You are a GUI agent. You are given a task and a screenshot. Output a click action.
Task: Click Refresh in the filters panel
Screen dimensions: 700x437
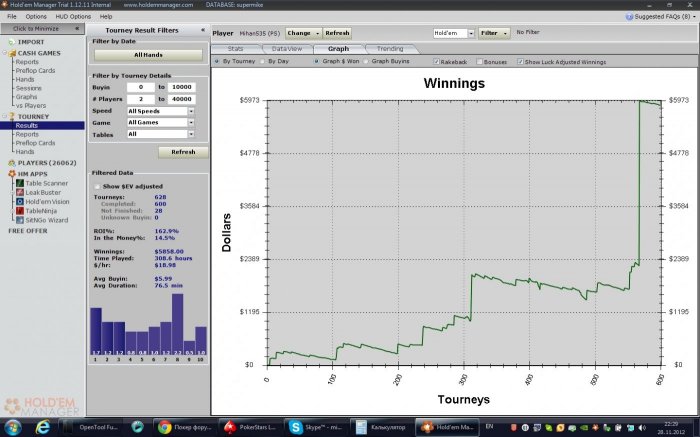coord(183,152)
